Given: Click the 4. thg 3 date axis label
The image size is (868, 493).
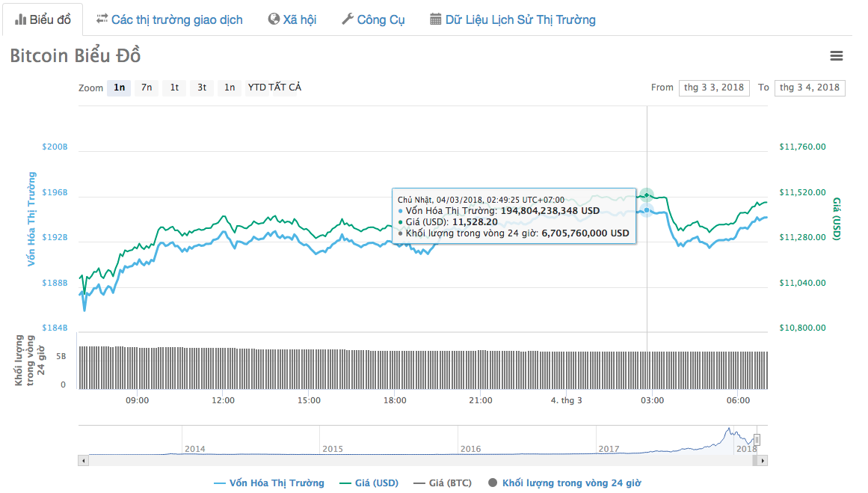Looking at the screenshot, I should click(566, 400).
